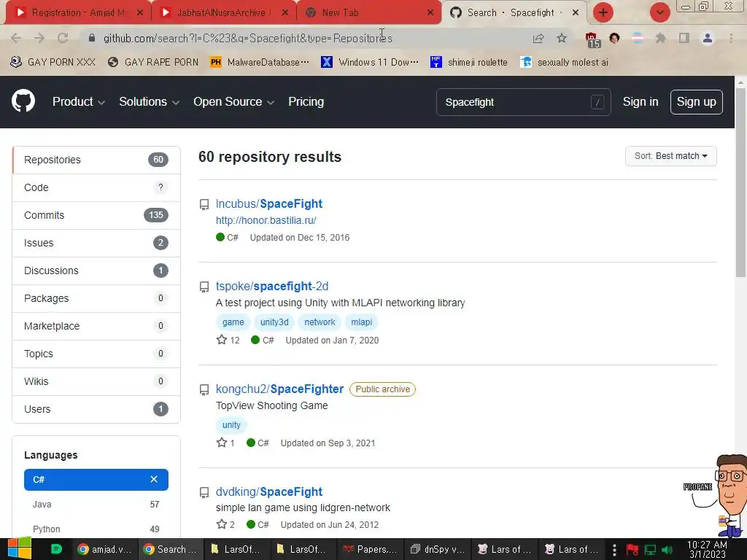The height and width of the screenshot is (560, 747).
Task: Select the Wikis search category
Action: pyautogui.click(x=96, y=381)
